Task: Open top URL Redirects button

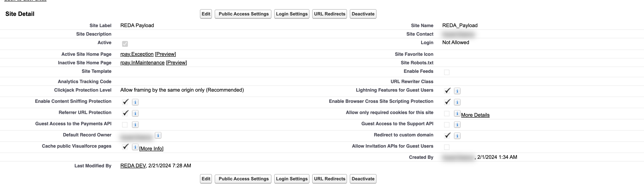Action: pyautogui.click(x=330, y=14)
